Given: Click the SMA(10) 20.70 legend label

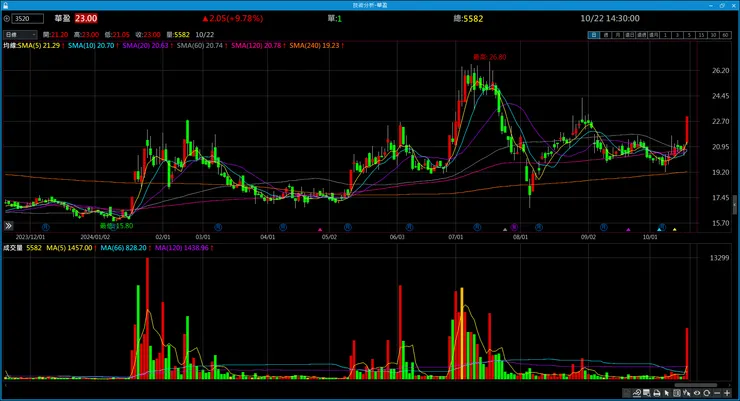Looking at the screenshot, I should pyautogui.click(x=91, y=45).
